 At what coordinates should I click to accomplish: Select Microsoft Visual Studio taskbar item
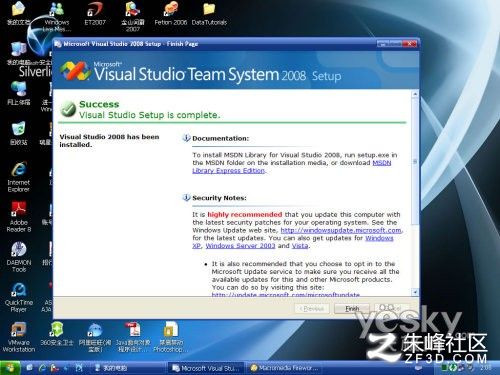(205, 368)
